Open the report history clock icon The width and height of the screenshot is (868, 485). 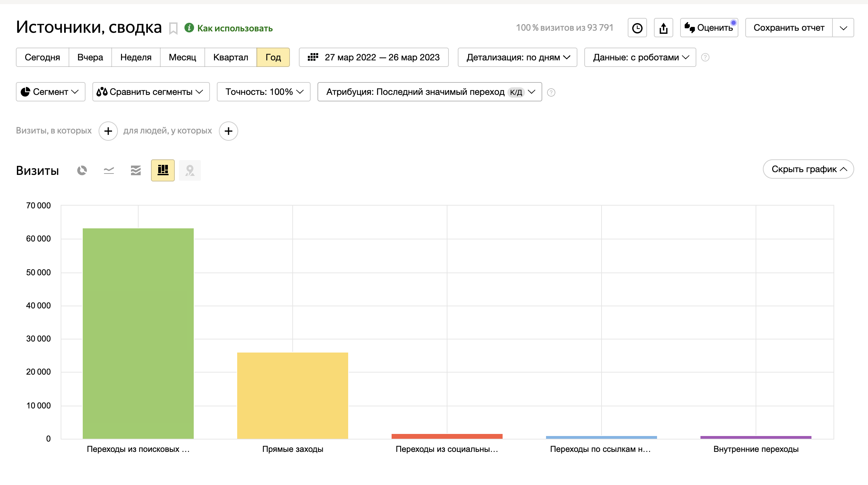click(637, 28)
